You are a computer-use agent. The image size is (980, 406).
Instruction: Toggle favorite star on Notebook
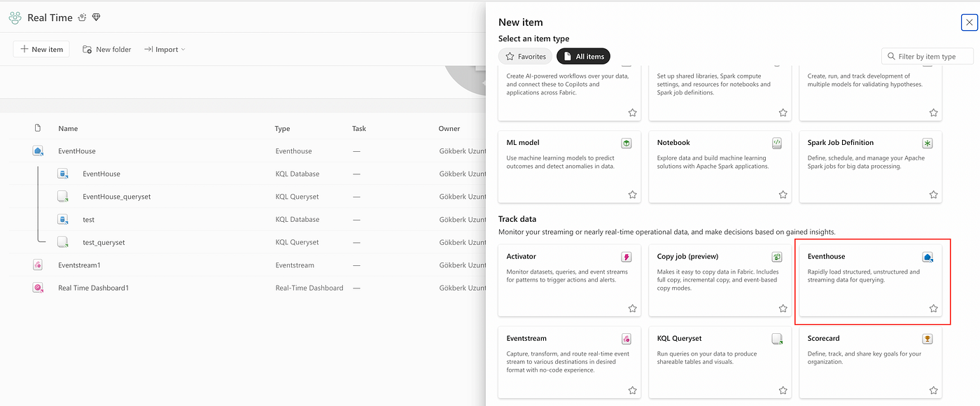click(783, 195)
